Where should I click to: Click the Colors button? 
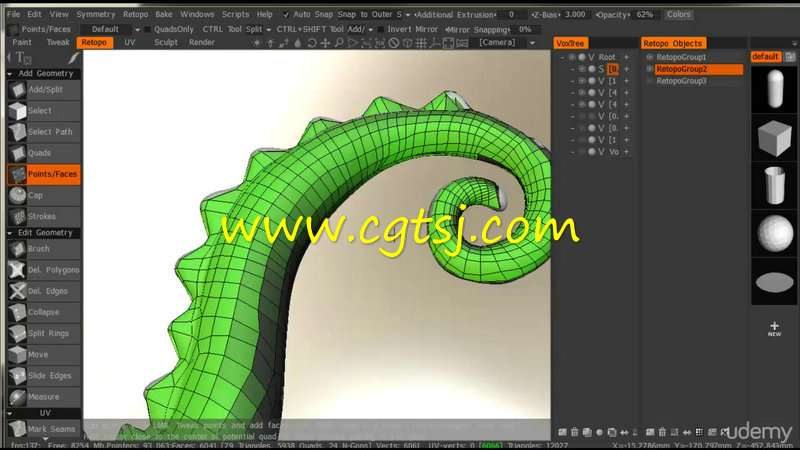[x=679, y=15]
